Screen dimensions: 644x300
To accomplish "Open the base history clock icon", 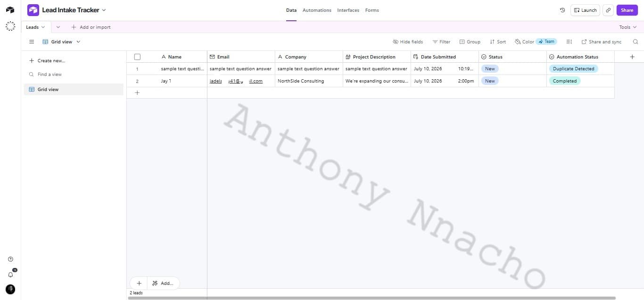I will (562, 10).
